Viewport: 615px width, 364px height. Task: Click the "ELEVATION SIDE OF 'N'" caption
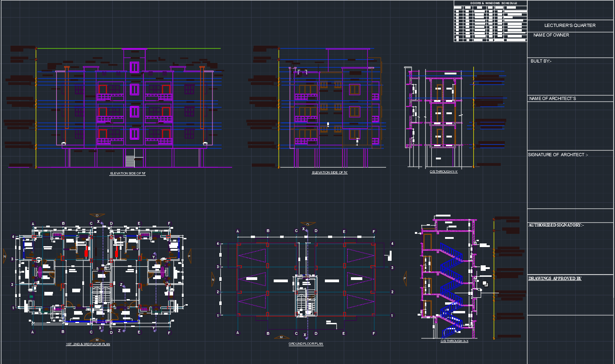[x=330, y=173]
